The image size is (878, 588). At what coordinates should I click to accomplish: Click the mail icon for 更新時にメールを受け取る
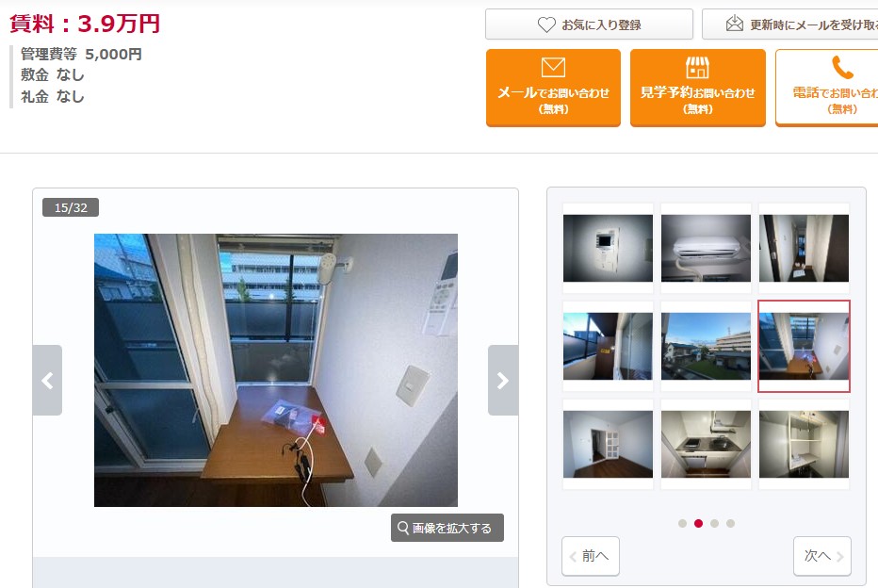734,24
